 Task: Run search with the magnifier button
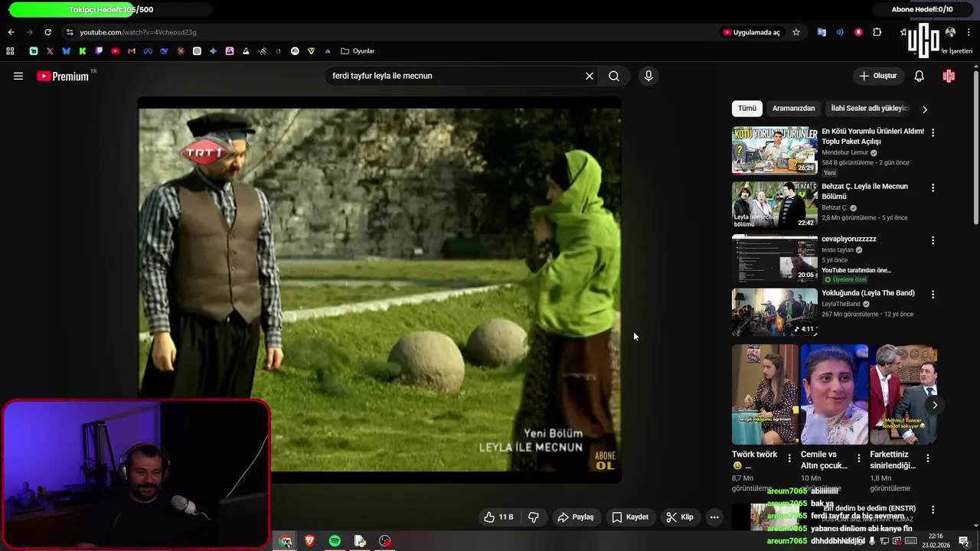click(614, 76)
